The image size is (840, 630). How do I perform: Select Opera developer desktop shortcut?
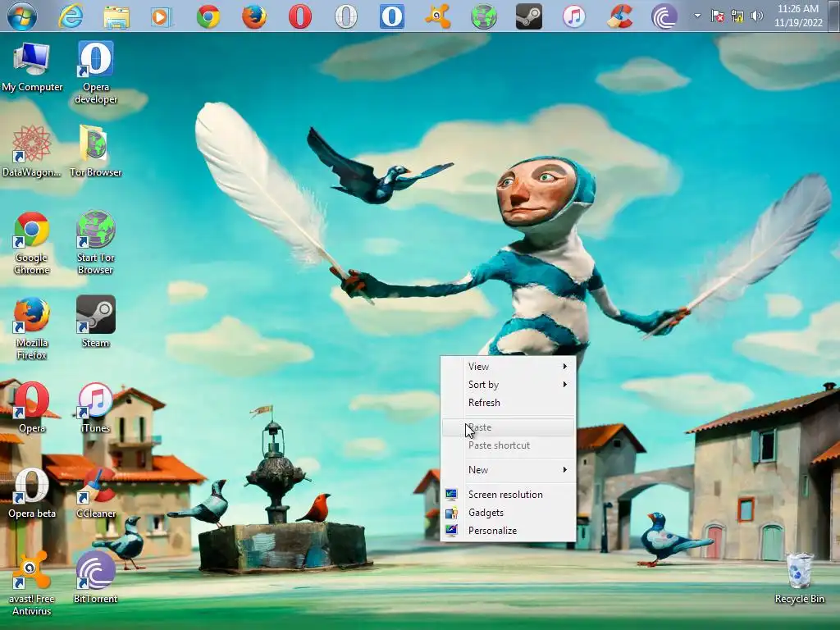pos(96,72)
